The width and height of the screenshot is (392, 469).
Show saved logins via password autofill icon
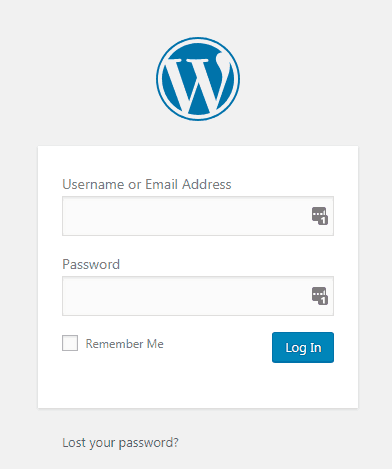pyautogui.click(x=320, y=296)
